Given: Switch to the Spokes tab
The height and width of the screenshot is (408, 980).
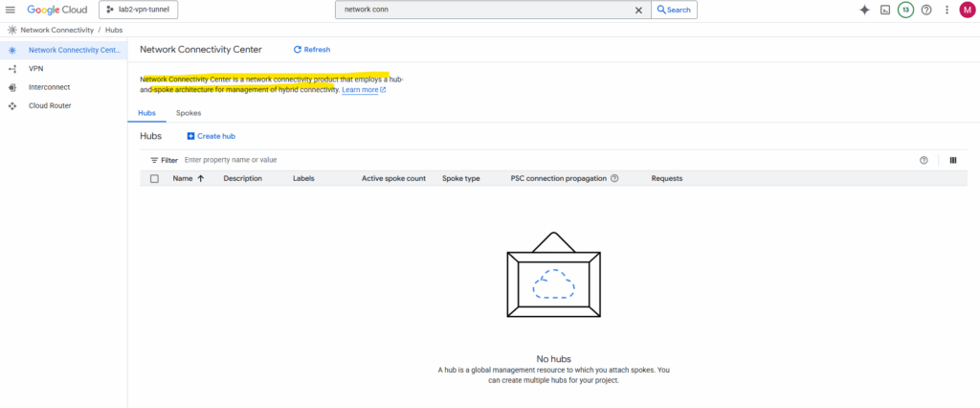Looking at the screenshot, I should pyautogui.click(x=189, y=113).
